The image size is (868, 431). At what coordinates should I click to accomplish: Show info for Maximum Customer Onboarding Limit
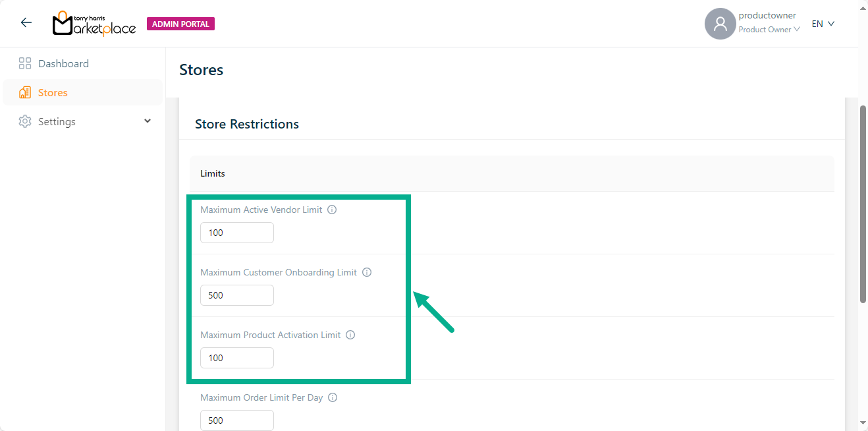(367, 273)
